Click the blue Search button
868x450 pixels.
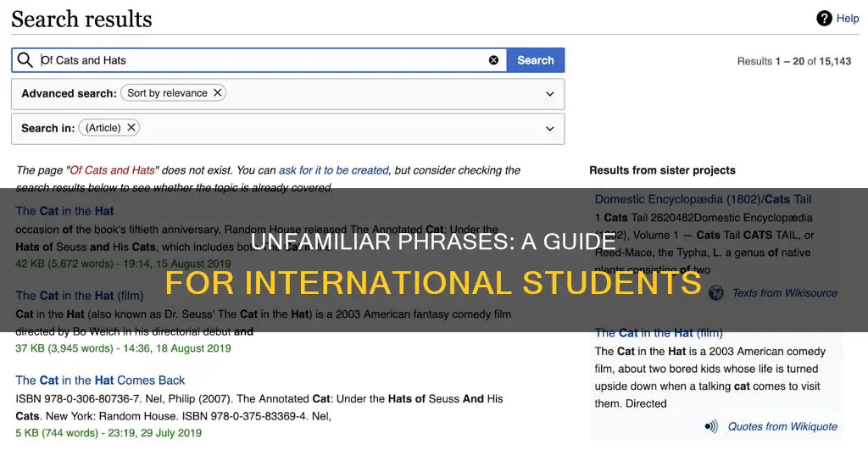(x=536, y=60)
